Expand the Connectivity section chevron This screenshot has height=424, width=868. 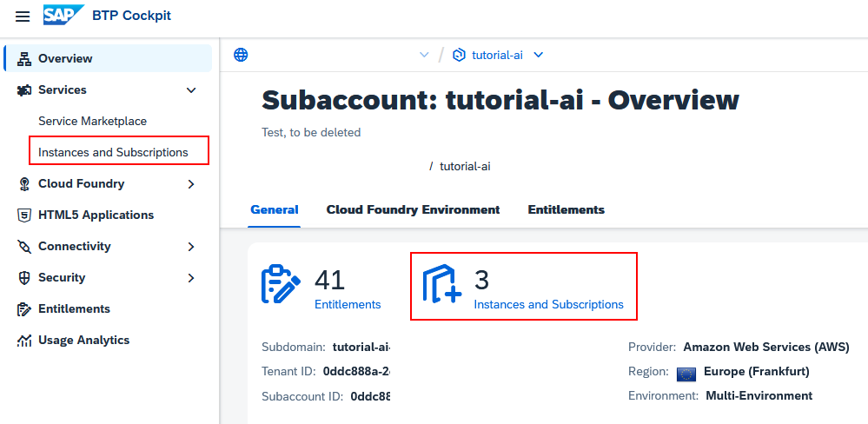coord(191,246)
